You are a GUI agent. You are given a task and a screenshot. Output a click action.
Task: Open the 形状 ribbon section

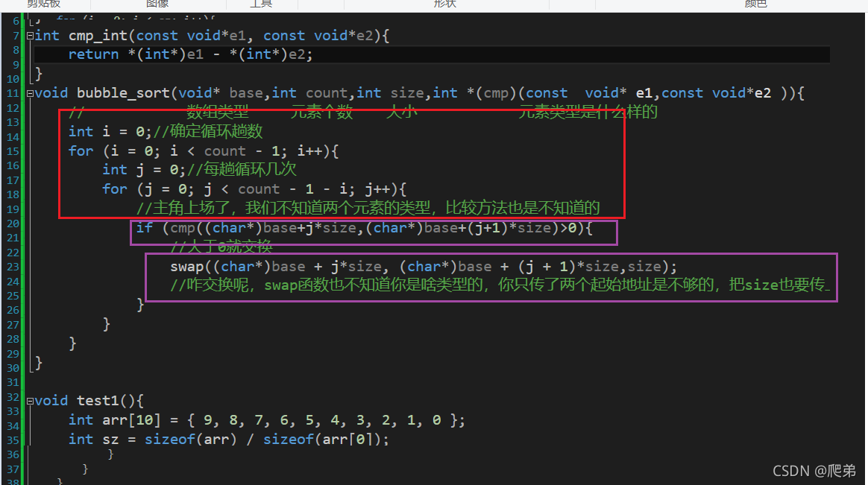[445, 4]
